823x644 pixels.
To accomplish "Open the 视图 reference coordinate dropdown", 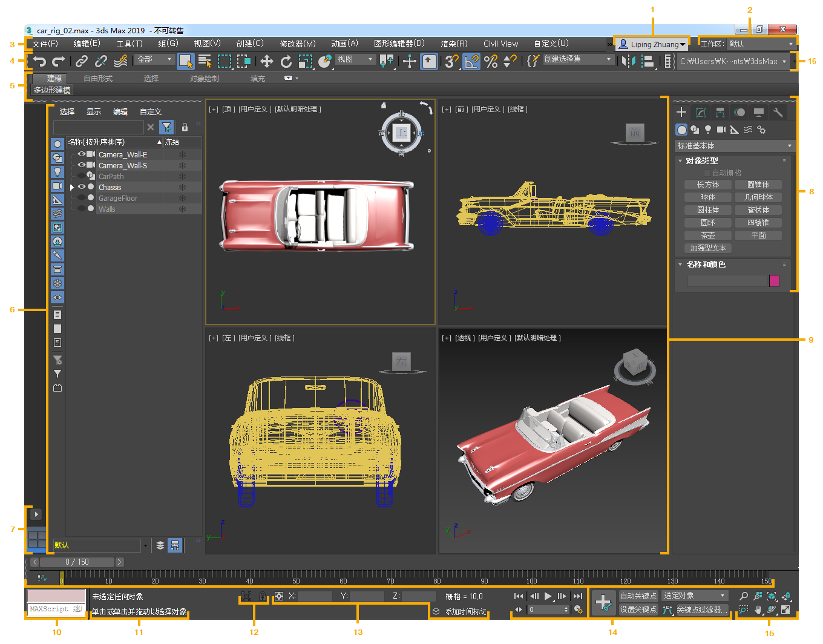I will pos(355,59).
